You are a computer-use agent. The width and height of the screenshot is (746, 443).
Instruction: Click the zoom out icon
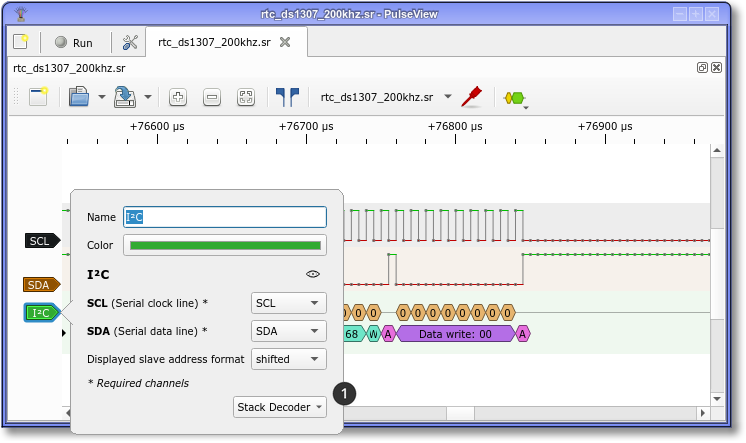(212, 97)
